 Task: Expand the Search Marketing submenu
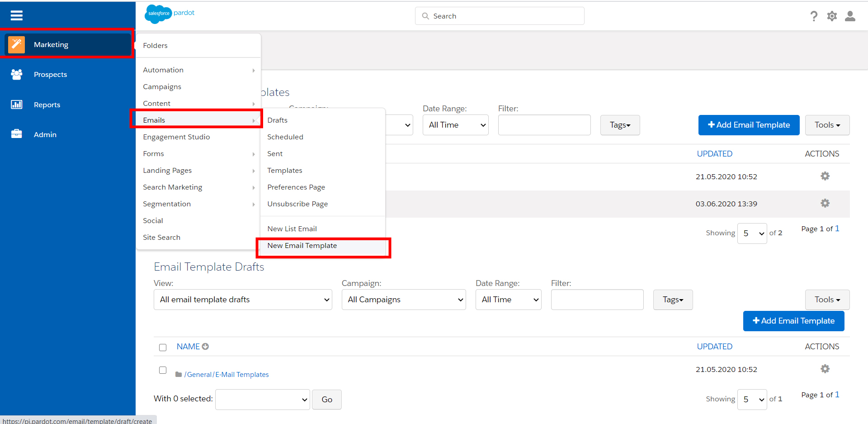pos(198,187)
